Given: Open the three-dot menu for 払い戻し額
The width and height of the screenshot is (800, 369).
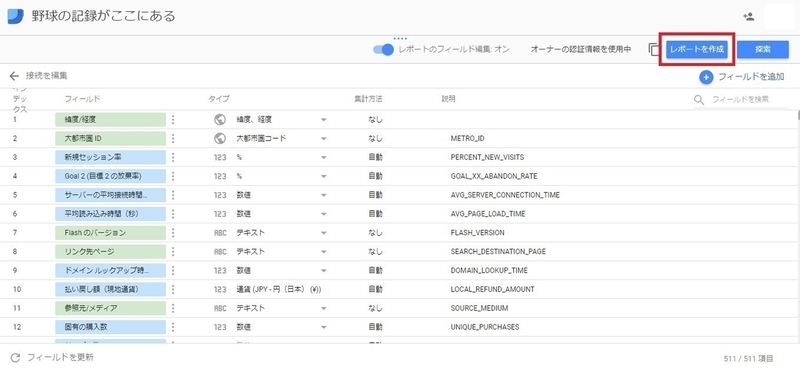Looking at the screenshot, I should [173, 289].
